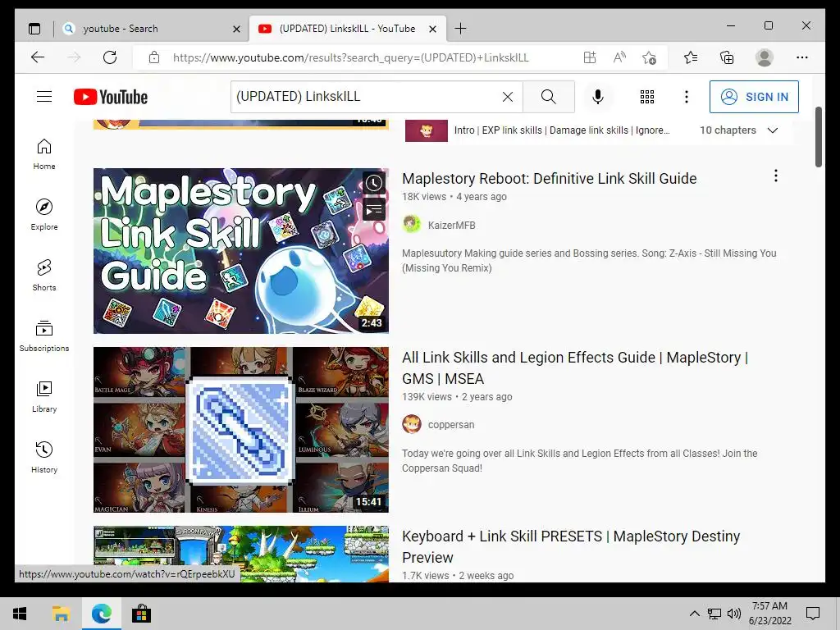The height and width of the screenshot is (630, 840).
Task: Open the notification center
Action: 813,614
